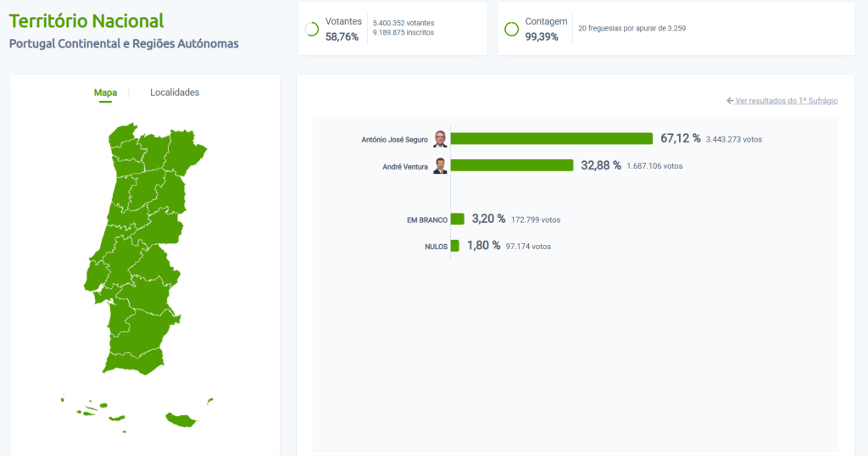Click the Território Nacional heading
Image resolution: width=868 pixels, height=456 pixels.
[86, 21]
